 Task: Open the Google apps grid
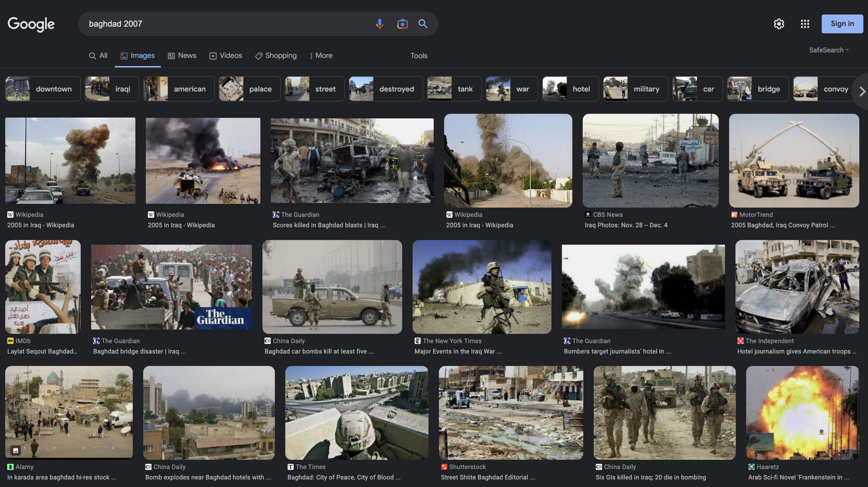point(805,24)
